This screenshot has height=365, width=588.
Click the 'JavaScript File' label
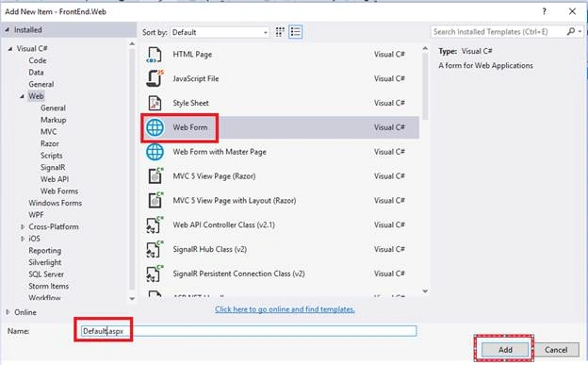196,79
